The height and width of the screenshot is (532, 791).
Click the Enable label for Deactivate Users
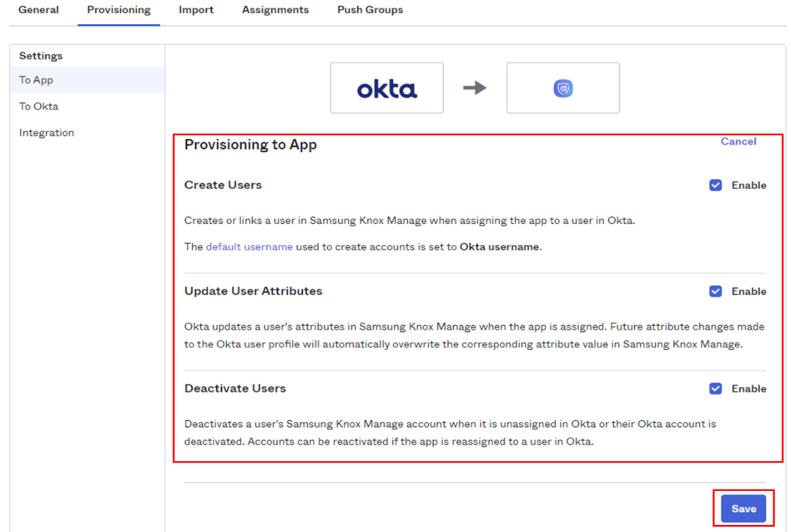click(x=748, y=389)
